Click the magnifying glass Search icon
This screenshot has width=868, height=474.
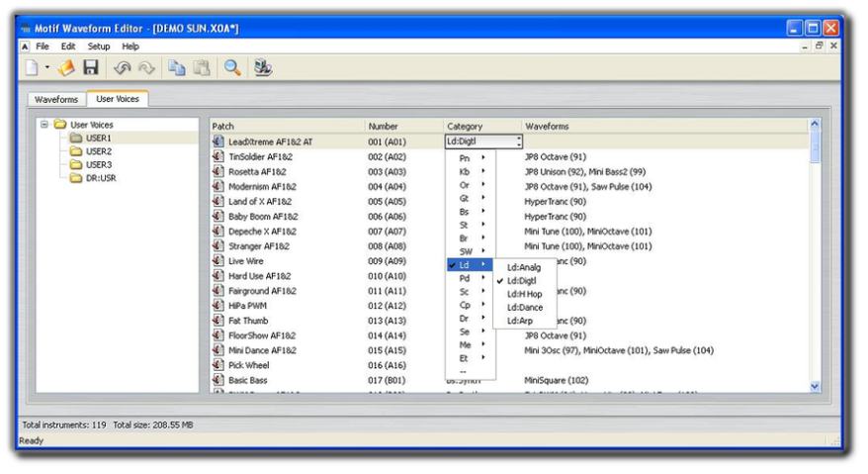(232, 68)
